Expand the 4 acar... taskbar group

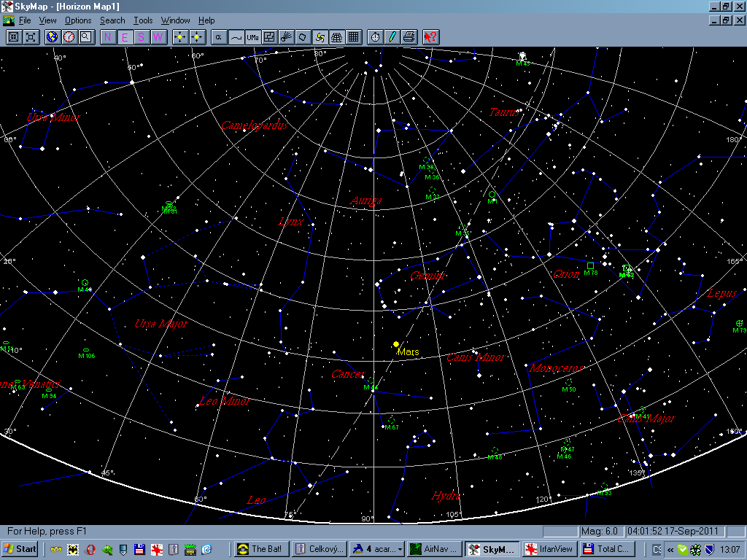click(x=377, y=549)
